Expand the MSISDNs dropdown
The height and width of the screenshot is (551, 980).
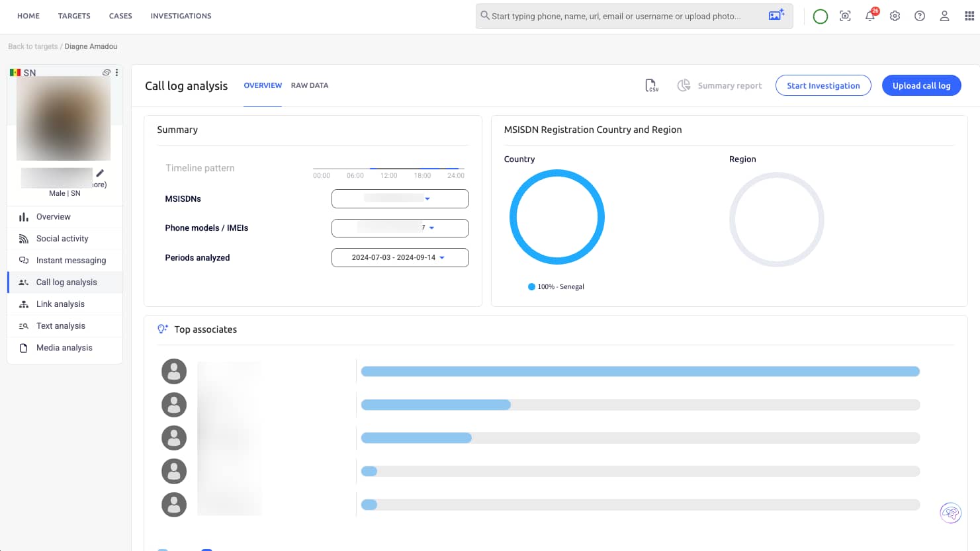[400, 198]
